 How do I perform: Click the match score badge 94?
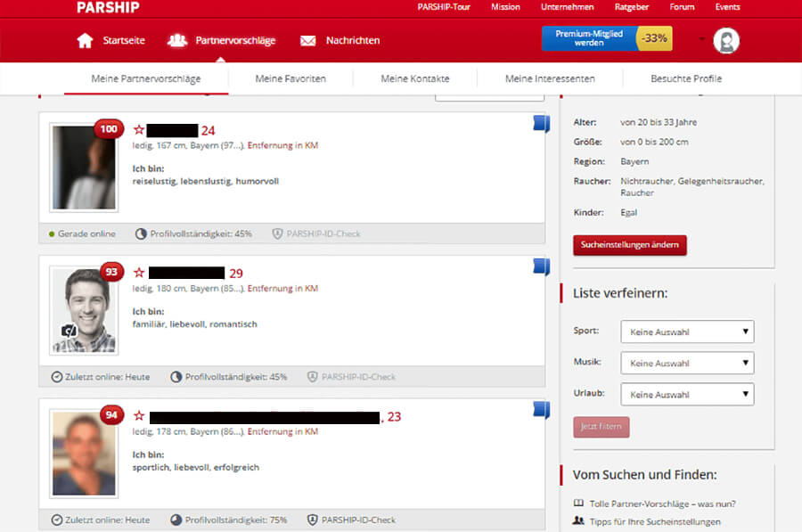(111, 415)
